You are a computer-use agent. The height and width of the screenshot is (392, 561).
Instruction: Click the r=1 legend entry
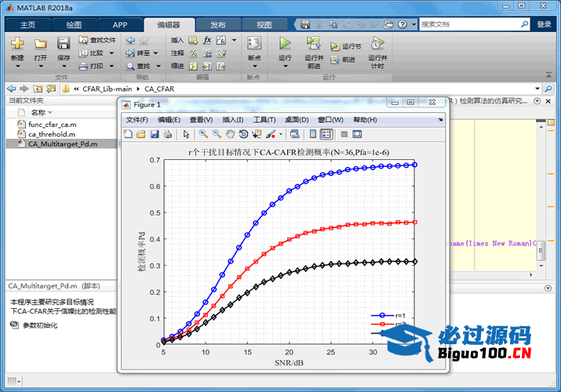pyautogui.click(x=388, y=315)
